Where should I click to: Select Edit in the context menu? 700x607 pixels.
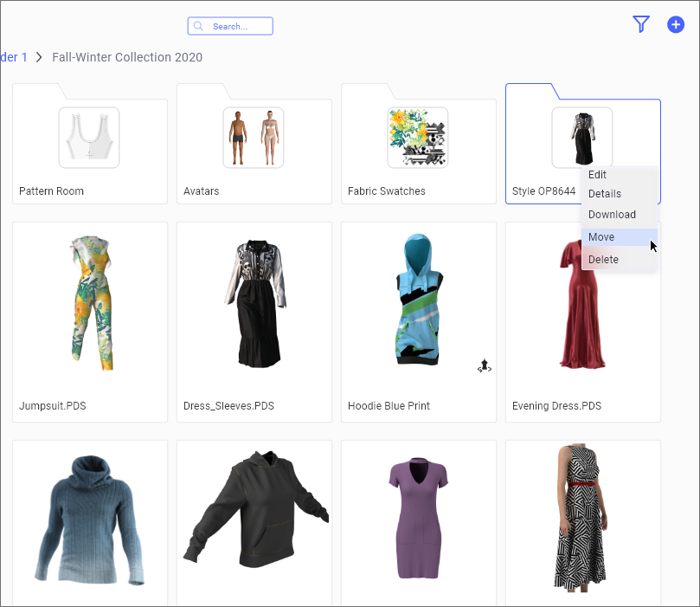(x=597, y=175)
